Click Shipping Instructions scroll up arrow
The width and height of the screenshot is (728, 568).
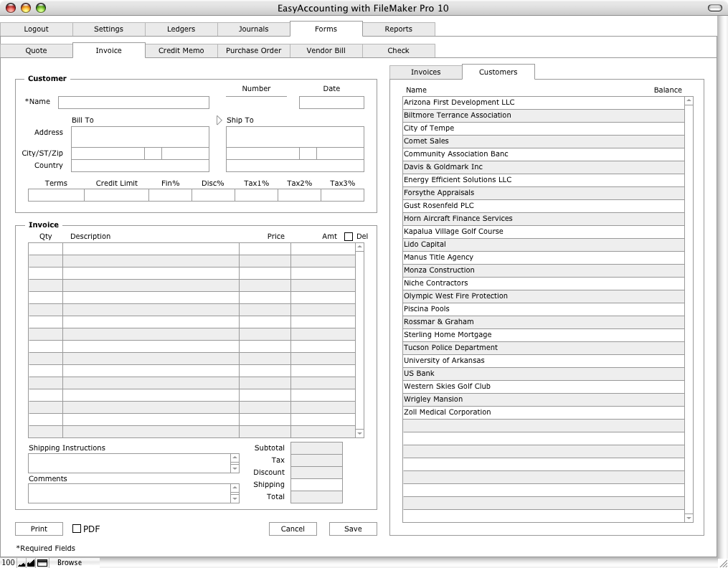235,458
